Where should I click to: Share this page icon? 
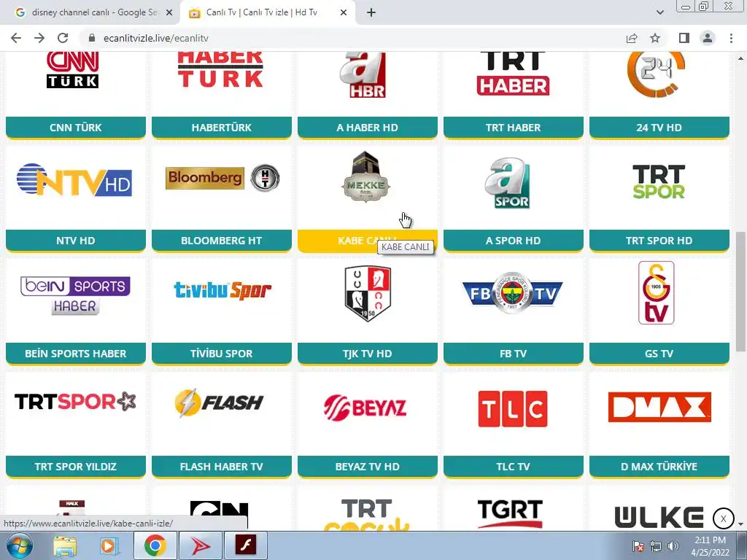coord(632,38)
